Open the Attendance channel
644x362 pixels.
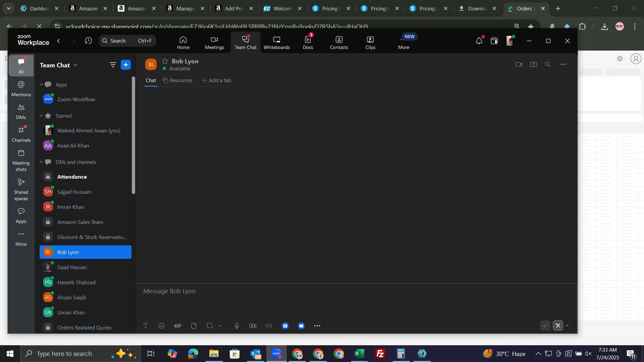click(86, 177)
